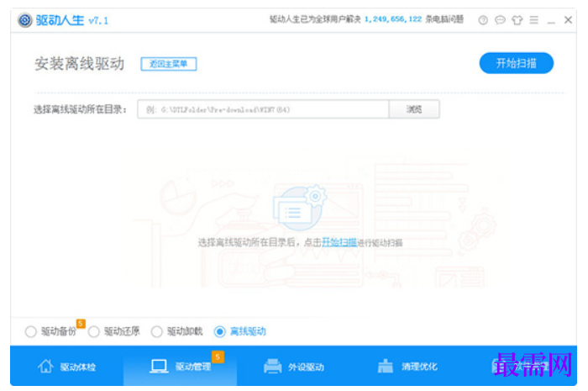Open the feedback chat bubble icon

pyautogui.click(x=500, y=20)
